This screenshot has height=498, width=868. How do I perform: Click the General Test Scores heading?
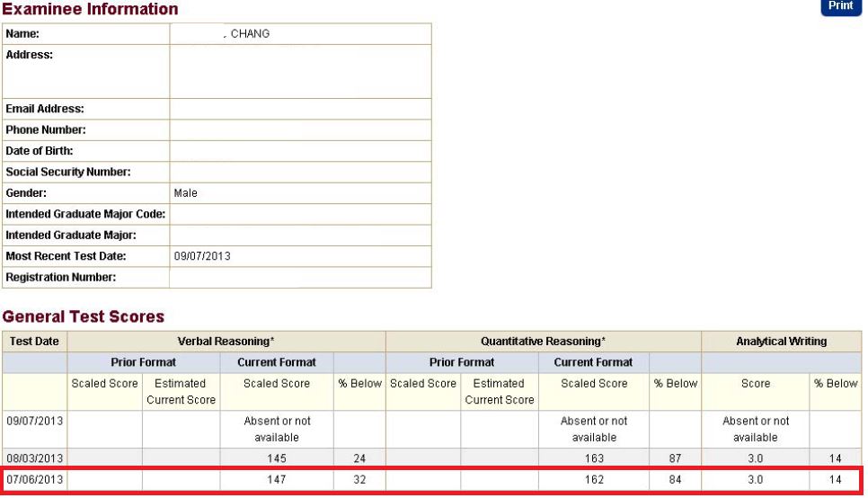pos(84,316)
